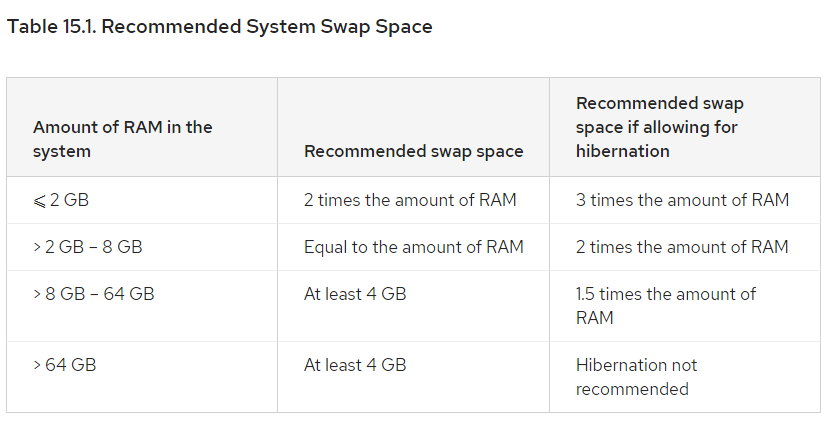Select the '2 times the amount of RAM' cell in the ⩽ 2 GB row

pos(410,200)
